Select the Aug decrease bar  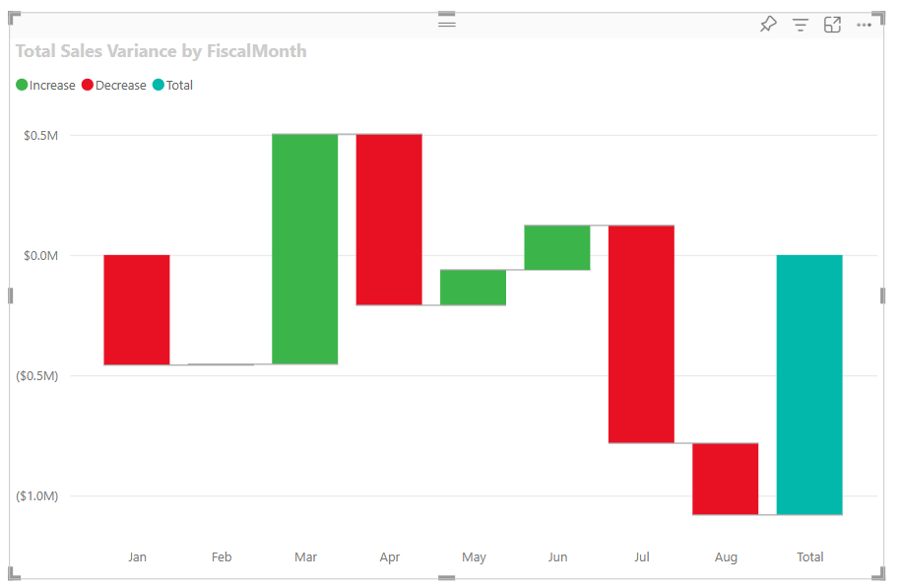[x=726, y=478]
